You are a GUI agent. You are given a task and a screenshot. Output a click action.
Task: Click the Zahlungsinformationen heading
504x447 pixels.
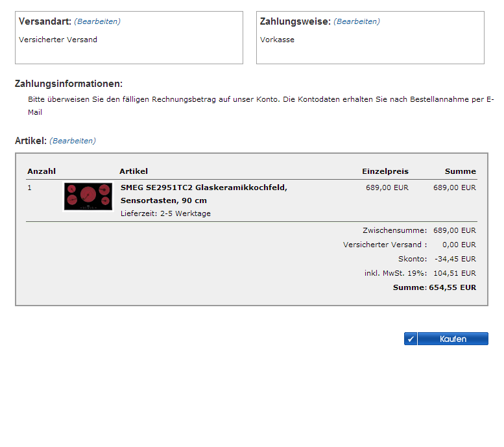(x=68, y=84)
